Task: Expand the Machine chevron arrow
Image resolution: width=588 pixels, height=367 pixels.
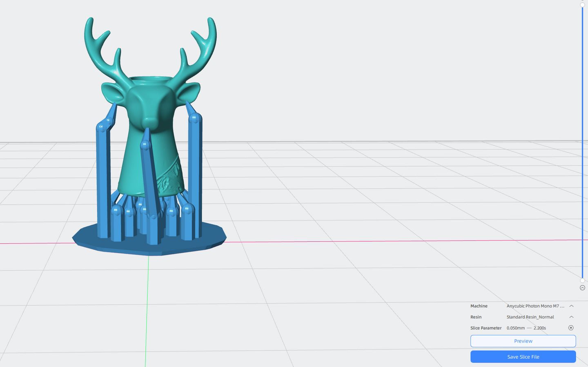Action: (x=571, y=306)
